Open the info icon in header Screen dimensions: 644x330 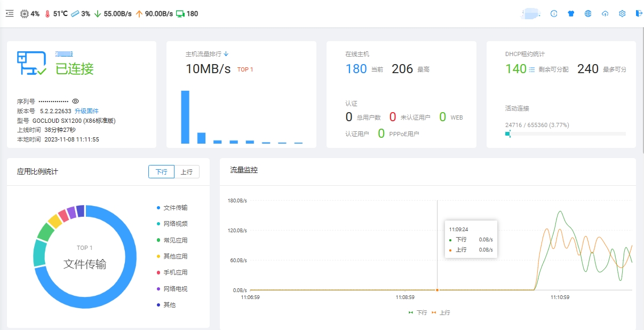(554, 14)
